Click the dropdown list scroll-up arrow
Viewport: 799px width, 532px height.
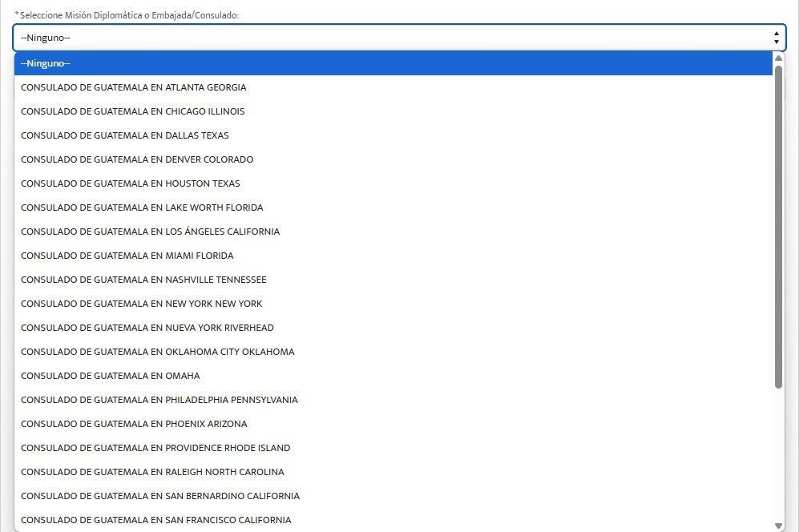click(778, 58)
